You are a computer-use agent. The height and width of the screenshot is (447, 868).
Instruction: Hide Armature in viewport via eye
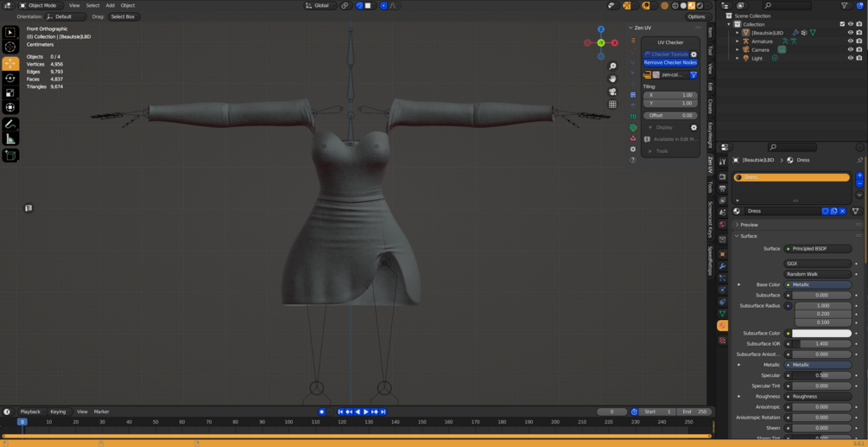click(x=850, y=41)
